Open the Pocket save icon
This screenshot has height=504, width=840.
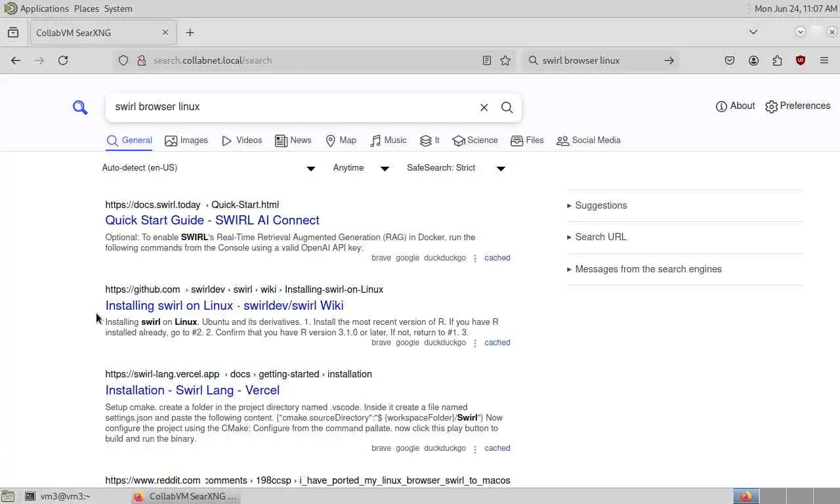coord(730,60)
